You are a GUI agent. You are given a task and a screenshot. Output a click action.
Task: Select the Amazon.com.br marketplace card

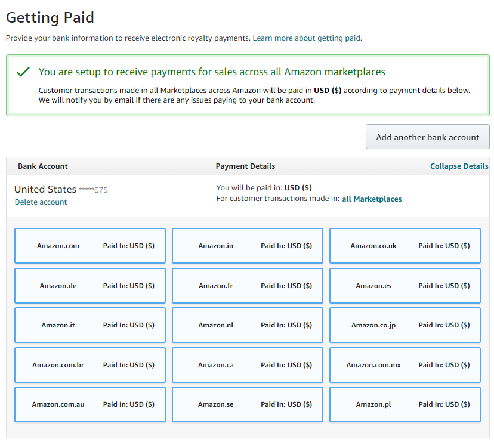click(90, 365)
